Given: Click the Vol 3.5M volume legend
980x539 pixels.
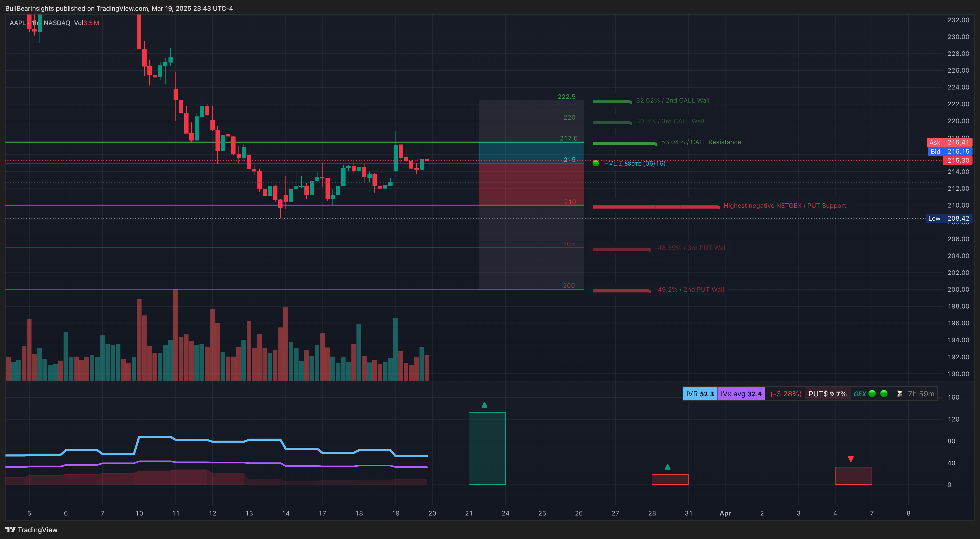Looking at the screenshot, I should (86, 23).
